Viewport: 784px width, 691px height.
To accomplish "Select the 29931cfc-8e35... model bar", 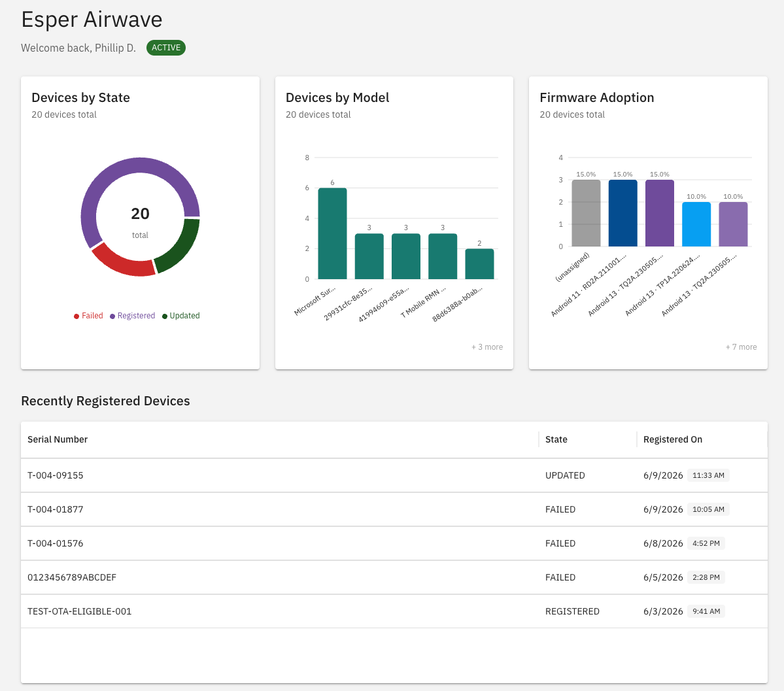I will pos(369,256).
